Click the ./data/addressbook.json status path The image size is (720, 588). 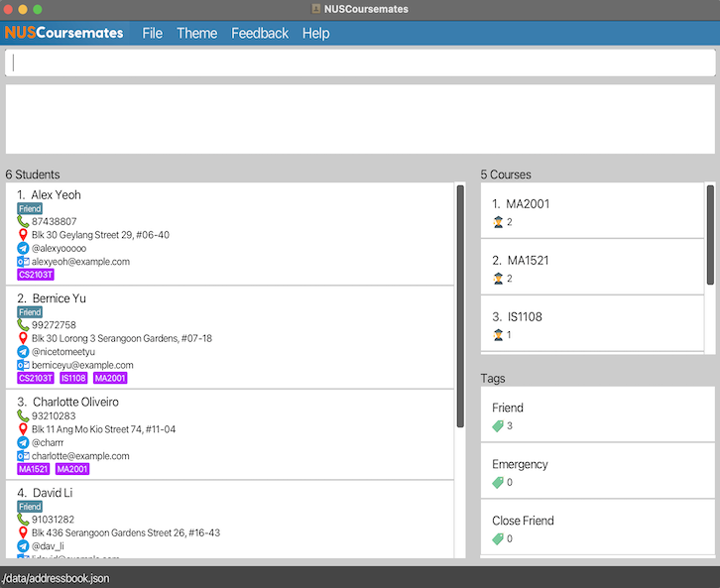click(x=56, y=578)
